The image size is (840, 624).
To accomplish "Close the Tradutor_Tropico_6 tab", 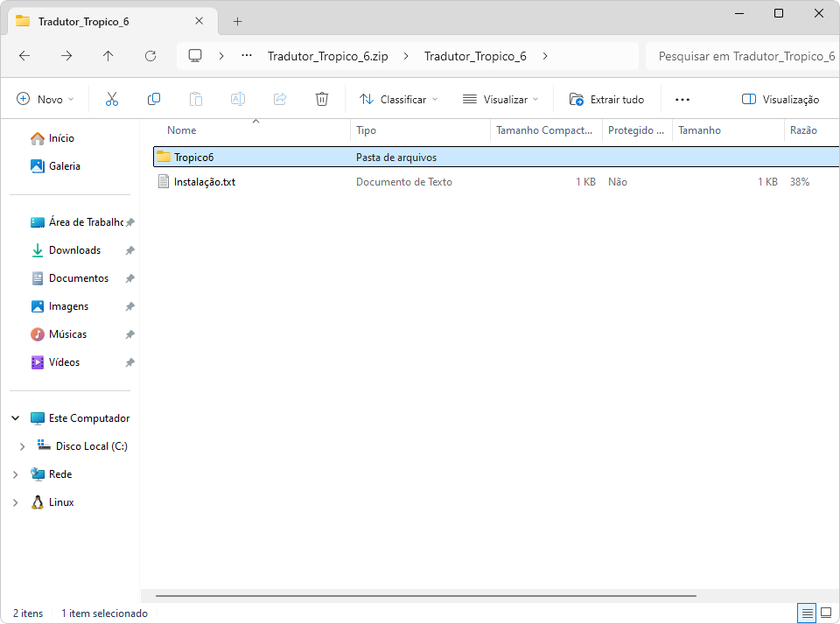I will (x=199, y=21).
